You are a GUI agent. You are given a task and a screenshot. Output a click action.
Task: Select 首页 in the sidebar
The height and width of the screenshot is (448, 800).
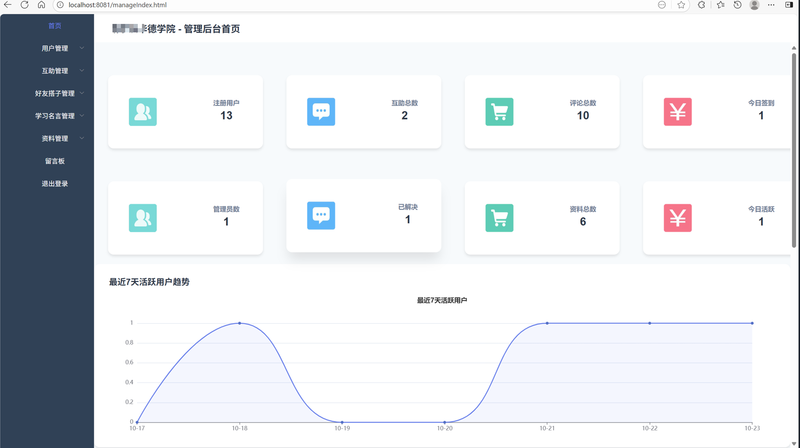coord(55,26)
